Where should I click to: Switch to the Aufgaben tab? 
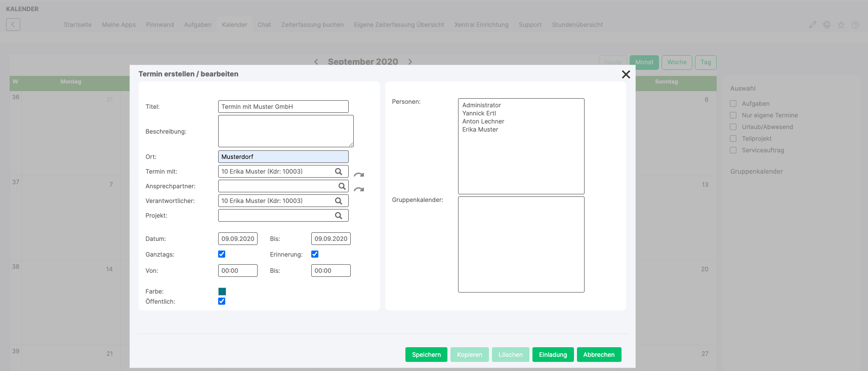[x=197, y=25]
